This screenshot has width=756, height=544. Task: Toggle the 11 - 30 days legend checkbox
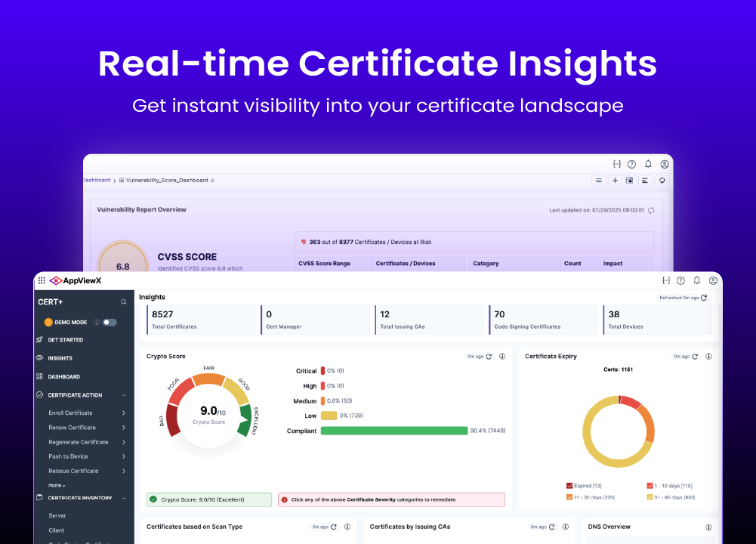569,497
